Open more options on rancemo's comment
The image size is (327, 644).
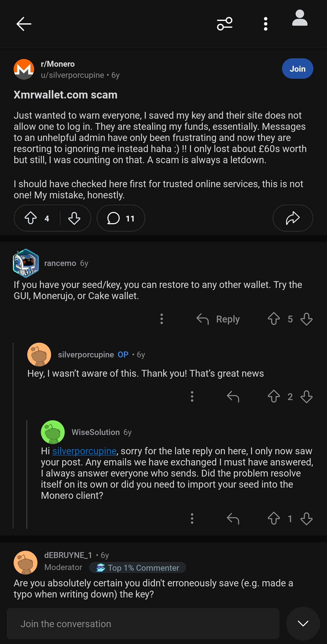click(x=162, y=319)
